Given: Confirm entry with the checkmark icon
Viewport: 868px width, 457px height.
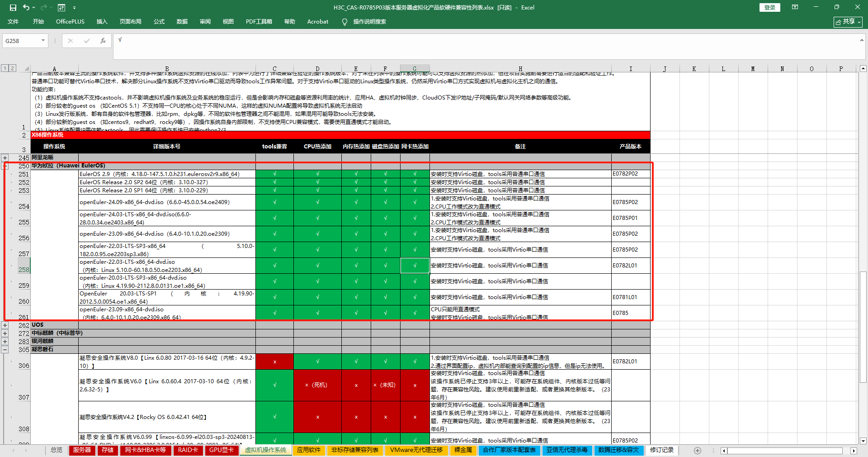Looking at the screenshot, I should [x=86, y=41].
